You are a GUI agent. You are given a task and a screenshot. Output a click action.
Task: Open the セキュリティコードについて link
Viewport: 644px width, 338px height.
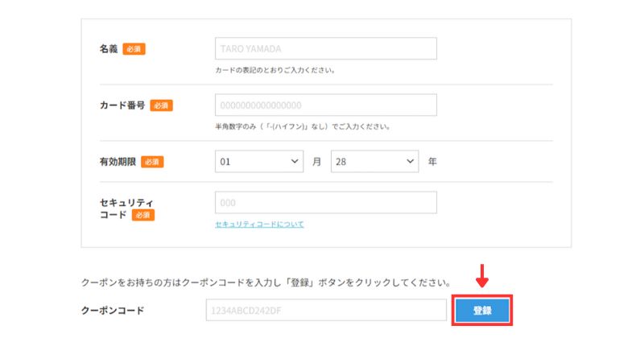(x=259, y=225)
